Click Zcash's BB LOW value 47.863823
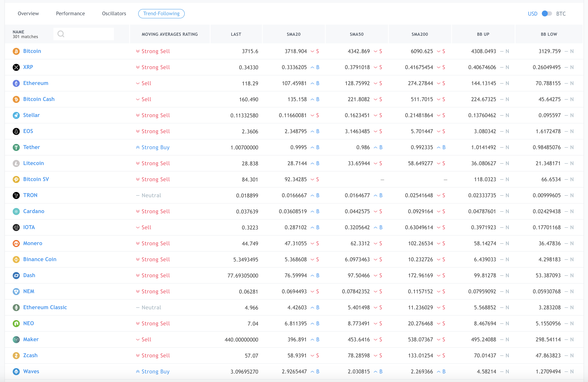This screenshot has width=588, height=382. pyautogui.click(x=548, y=356)
